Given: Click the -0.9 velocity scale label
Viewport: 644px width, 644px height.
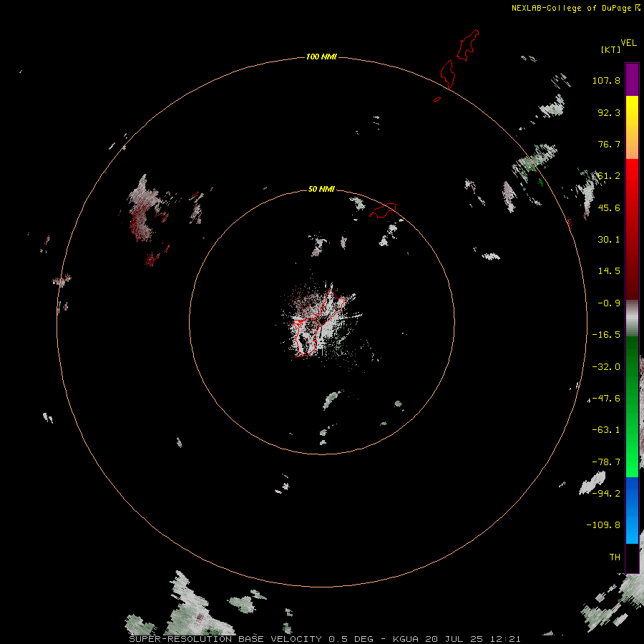Looking at the screenshot, I should pos(609,303).
